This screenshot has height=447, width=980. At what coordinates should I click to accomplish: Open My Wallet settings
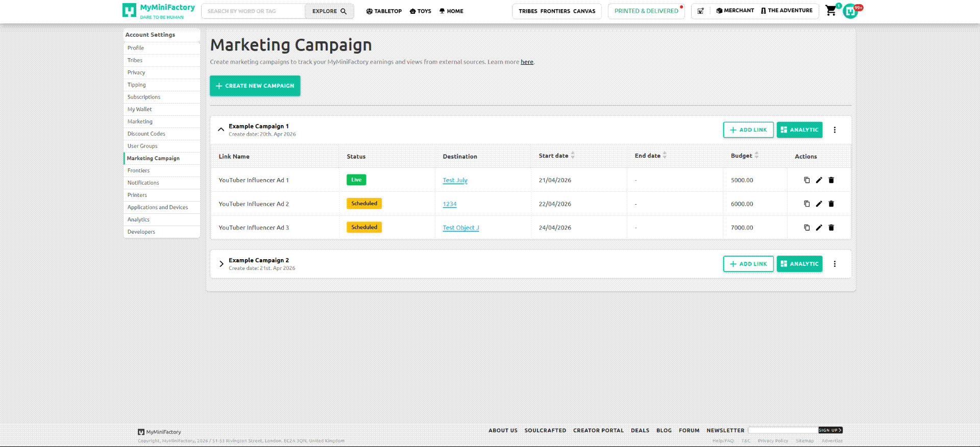[162, 109]
